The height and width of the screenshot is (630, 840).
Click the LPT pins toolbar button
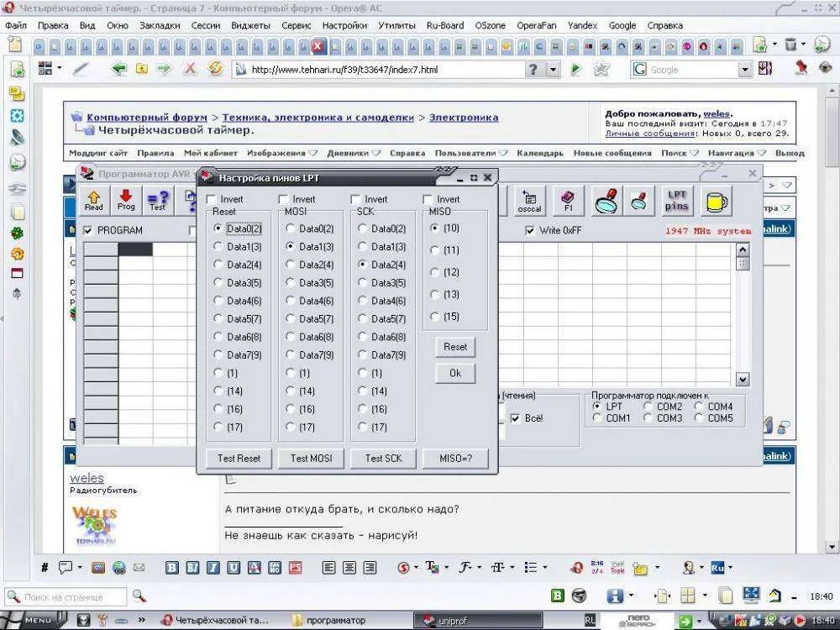[x=676, y=202]
